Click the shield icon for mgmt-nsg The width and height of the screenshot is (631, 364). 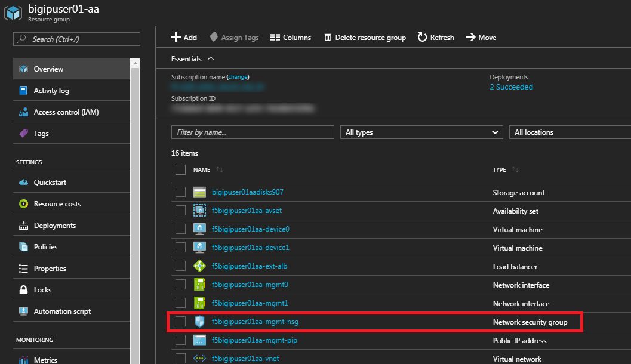[x=199, y=322]
